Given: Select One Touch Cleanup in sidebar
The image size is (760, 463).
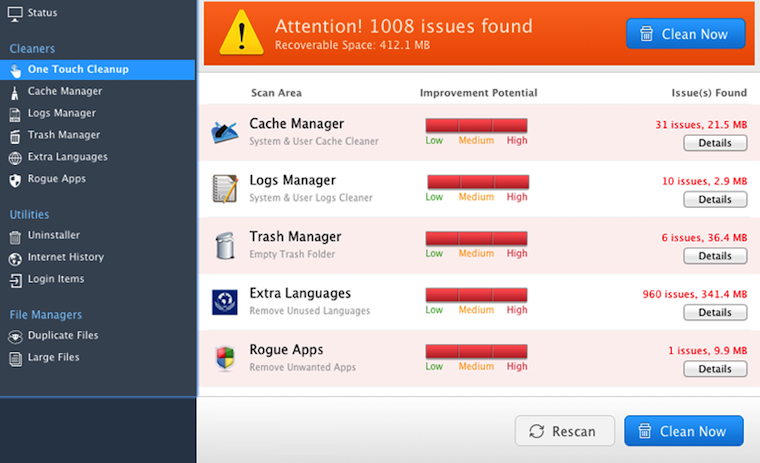Looking at the screenshot, I should pos(78,70).
